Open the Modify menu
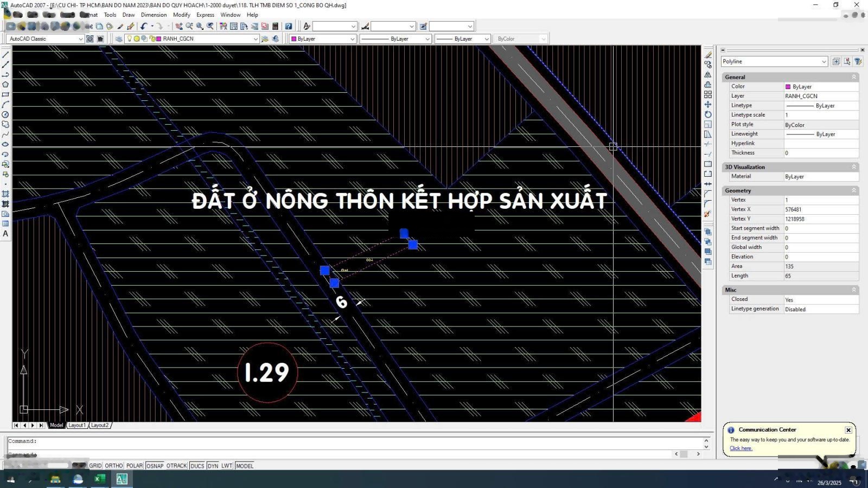Viewport: 868px width, 488px height. tap(181, 15)
